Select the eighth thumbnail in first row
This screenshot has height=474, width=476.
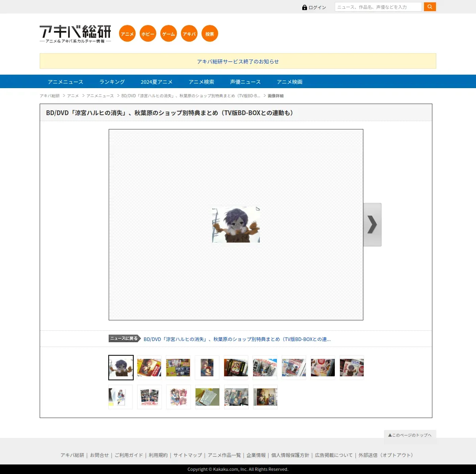(323, 368)
